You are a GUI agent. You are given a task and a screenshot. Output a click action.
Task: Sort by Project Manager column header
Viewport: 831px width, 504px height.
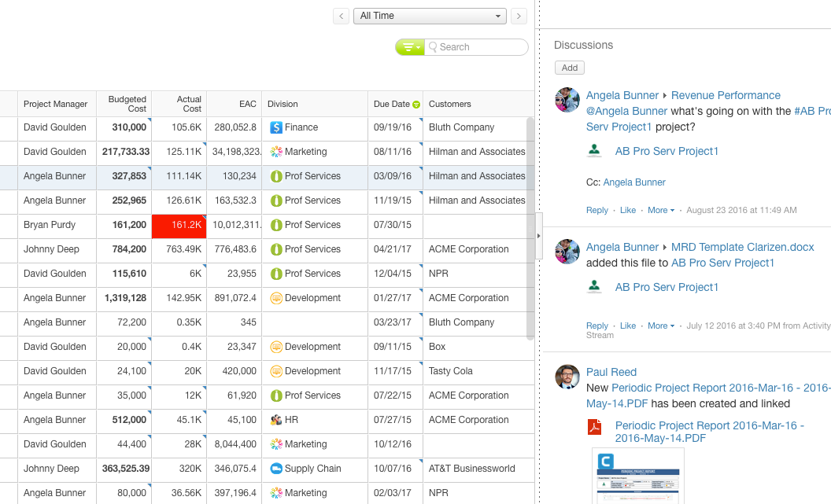pos(56,104)
